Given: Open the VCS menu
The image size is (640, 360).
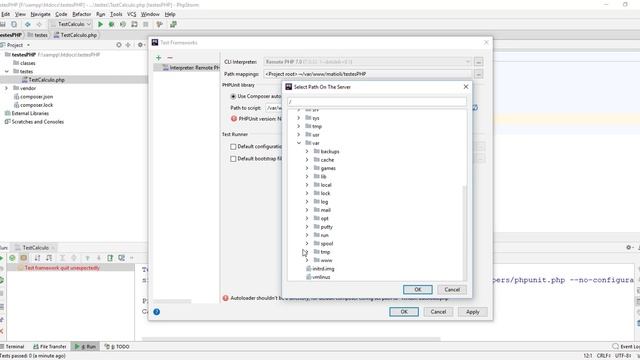Looking at the screenshot, I should (x=131, y=14).
